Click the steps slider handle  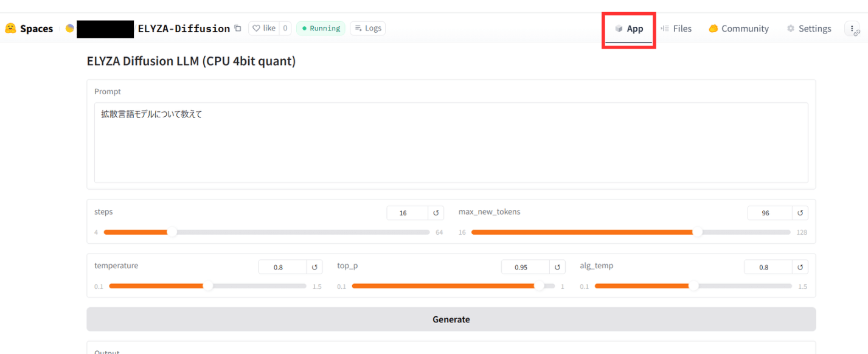172,232
